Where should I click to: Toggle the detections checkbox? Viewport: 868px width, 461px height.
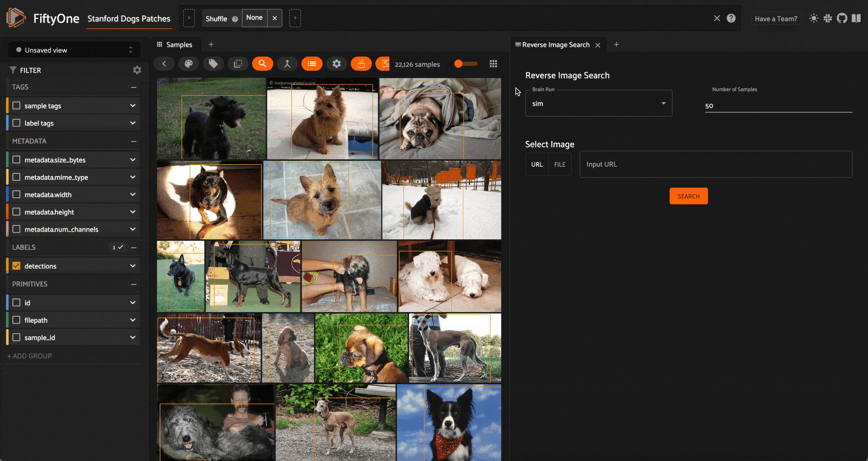pyautogui.click(x=16, y=266)
